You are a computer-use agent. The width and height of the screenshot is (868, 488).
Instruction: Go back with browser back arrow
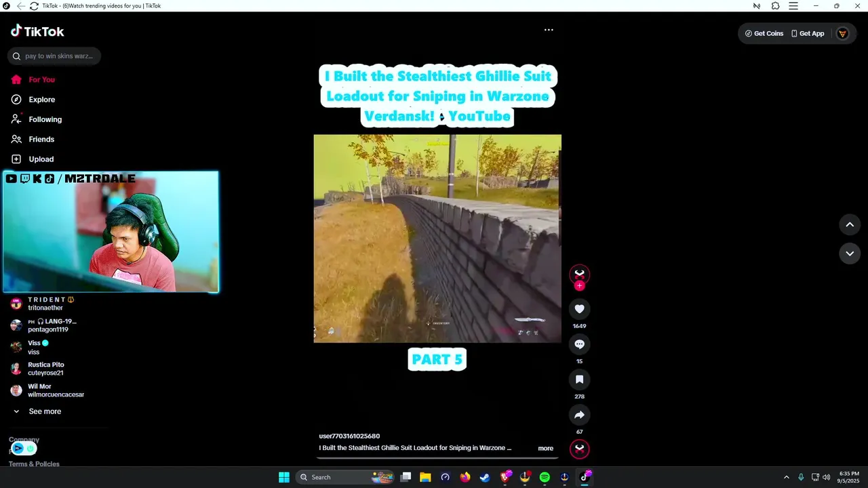point(20,5)
